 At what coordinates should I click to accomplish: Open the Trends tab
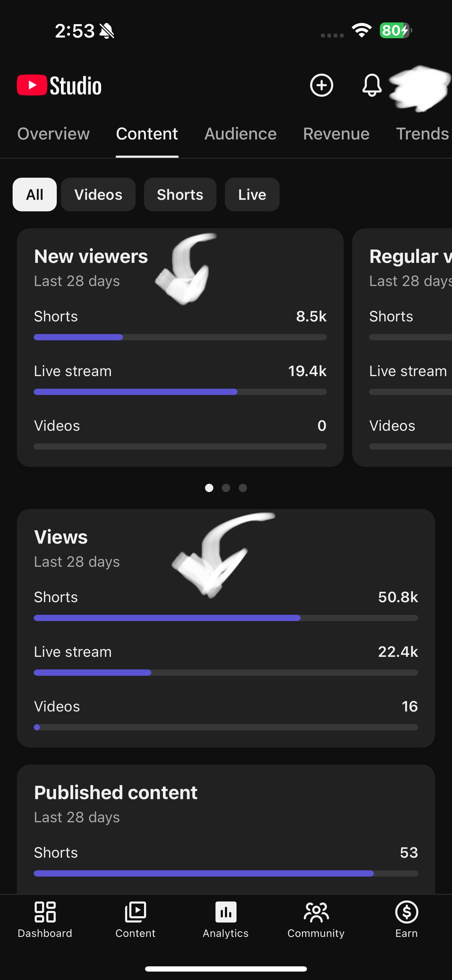423,134
